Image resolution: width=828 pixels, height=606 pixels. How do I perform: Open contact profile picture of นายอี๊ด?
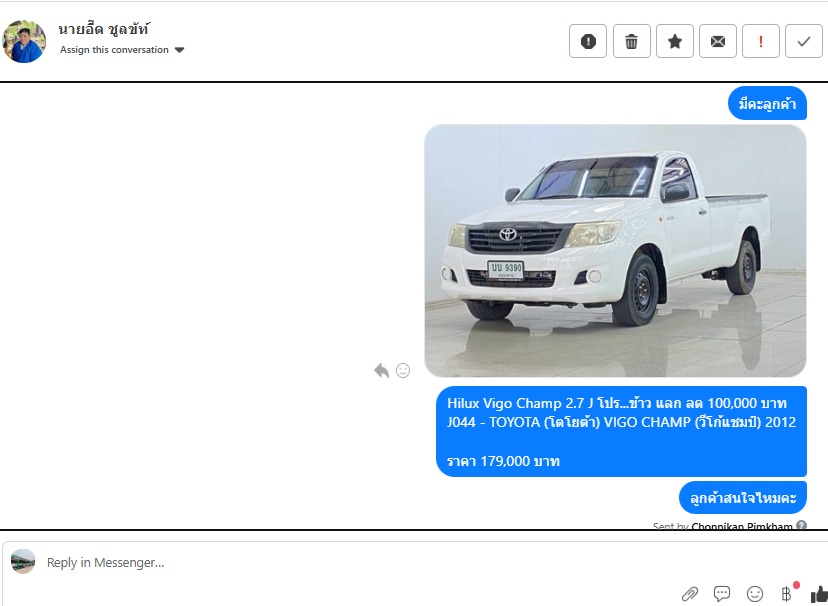click(24, 41)
